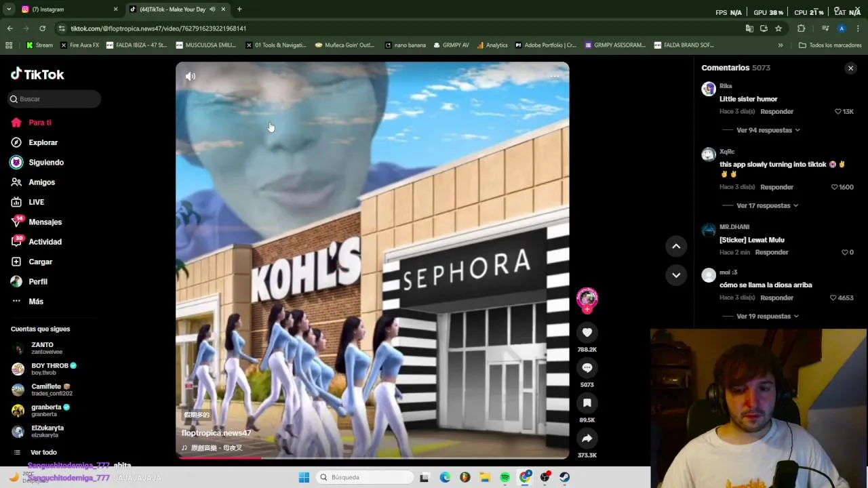Viewport: 868px width, 488px height.
Task: Reply to XqRc's comment with Responder
Action: (776, 187)
